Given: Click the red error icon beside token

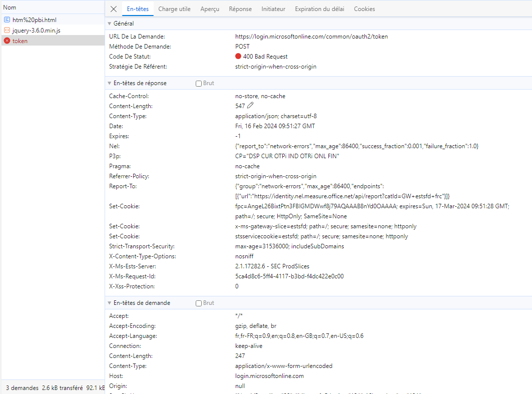Looking at the screenshot, I should pos(7,41).
